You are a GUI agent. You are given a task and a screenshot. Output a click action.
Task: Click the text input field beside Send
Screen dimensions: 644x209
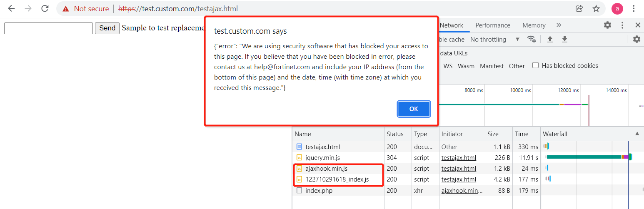[48, 28]
